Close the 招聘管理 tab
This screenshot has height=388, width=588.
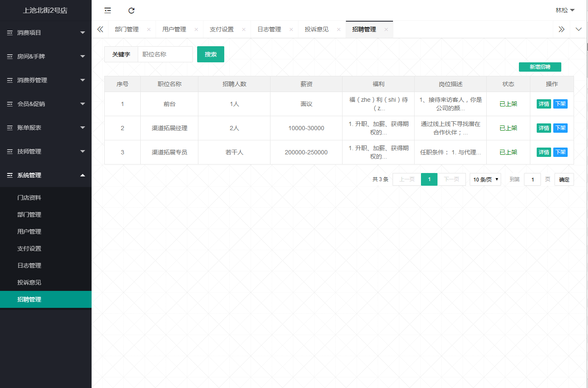pos(386,30)
